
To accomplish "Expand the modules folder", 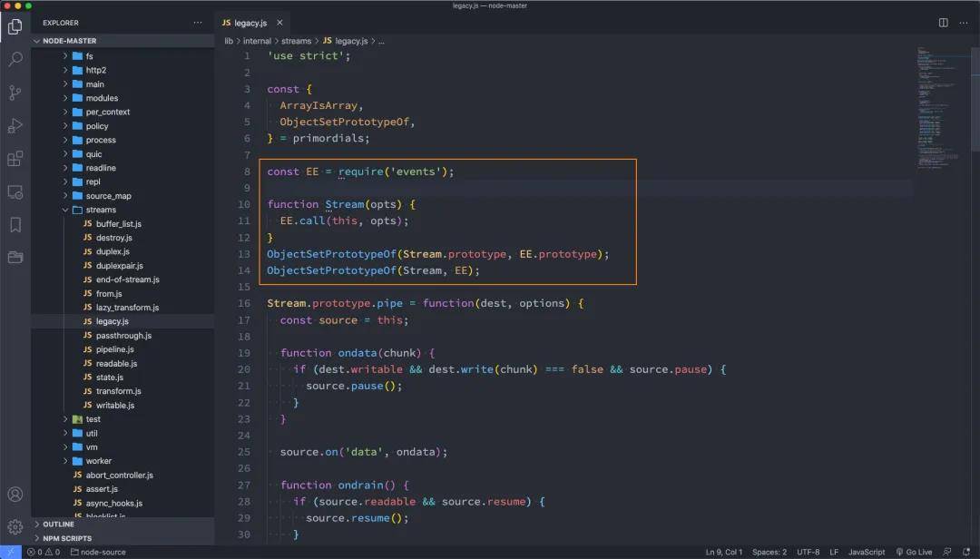I will coord(122,98).
